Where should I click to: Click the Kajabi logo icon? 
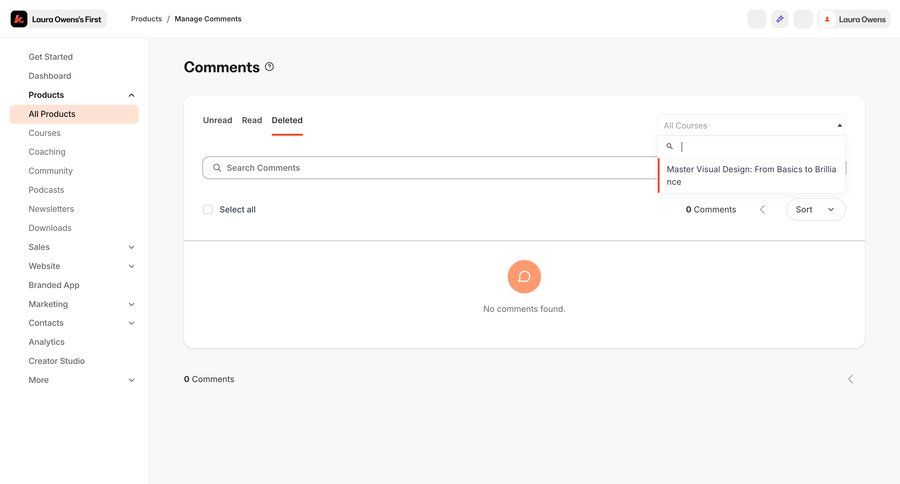tap(19, 19)
